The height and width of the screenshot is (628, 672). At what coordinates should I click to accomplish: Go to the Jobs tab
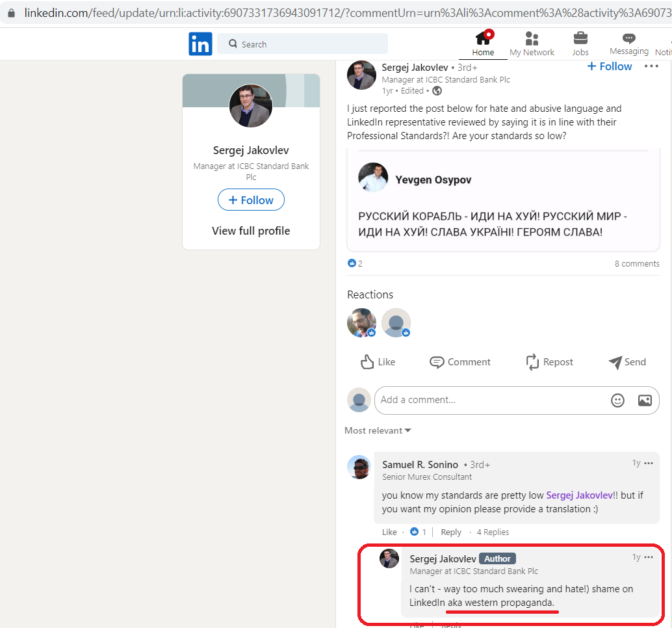click(580, 44)
